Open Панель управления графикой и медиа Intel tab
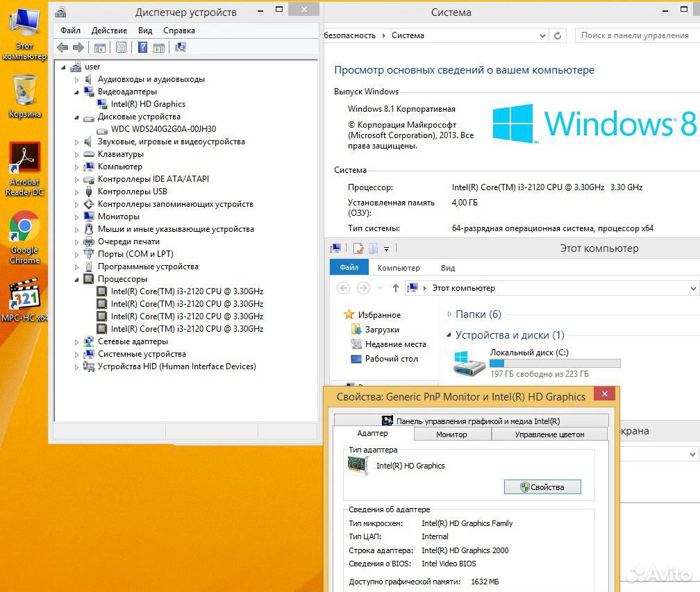Viewport: 700px width, 592px height. click(x=472, y=421)
